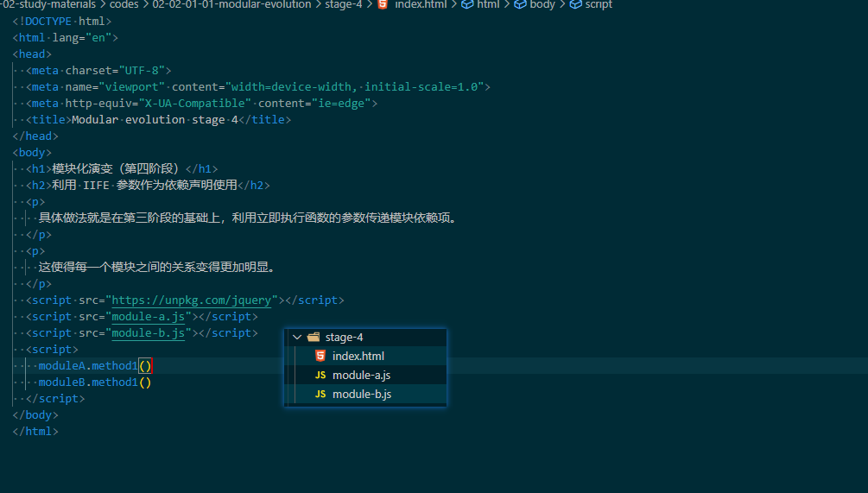Click the cube symbol icon before script breadcrumb
Screen dimensions: 868x493
coord(576,4)
